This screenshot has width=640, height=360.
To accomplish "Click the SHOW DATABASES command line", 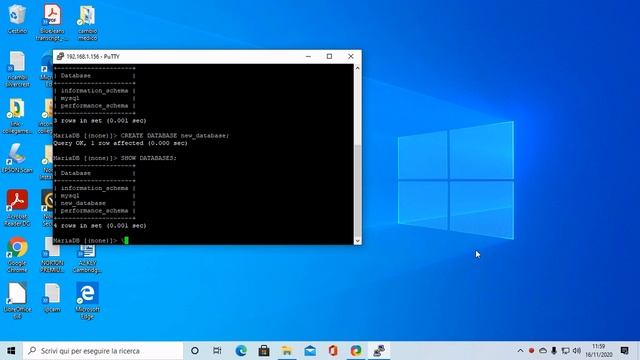I will [x=115, y=158].
